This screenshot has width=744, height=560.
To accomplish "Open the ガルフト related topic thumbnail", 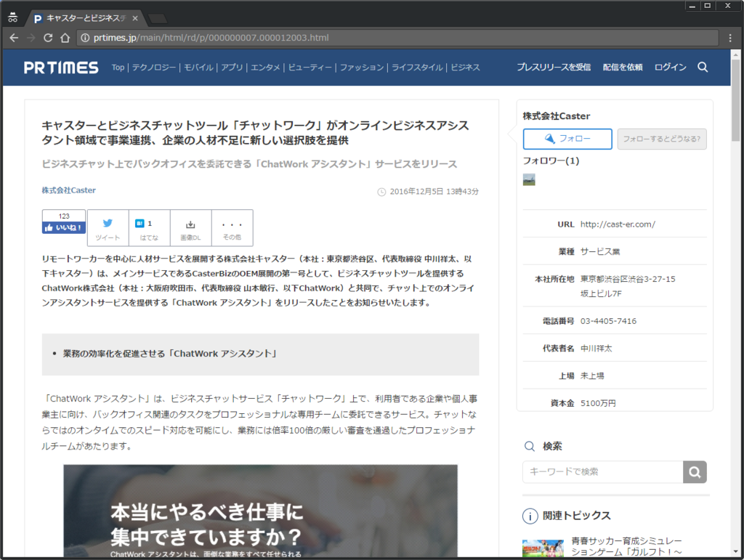I will 543,548.
